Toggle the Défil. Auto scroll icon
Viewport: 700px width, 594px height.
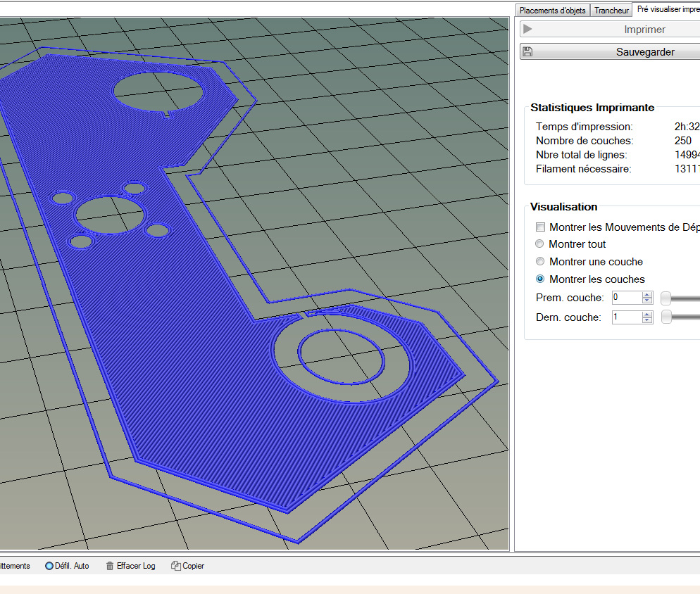49,566
